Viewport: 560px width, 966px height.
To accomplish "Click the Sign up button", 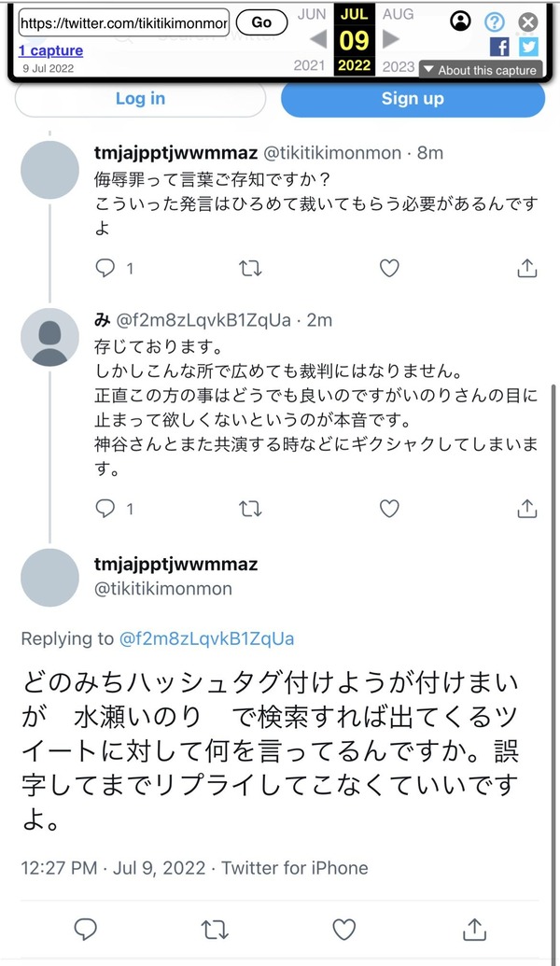I will [x=413, y=99].
